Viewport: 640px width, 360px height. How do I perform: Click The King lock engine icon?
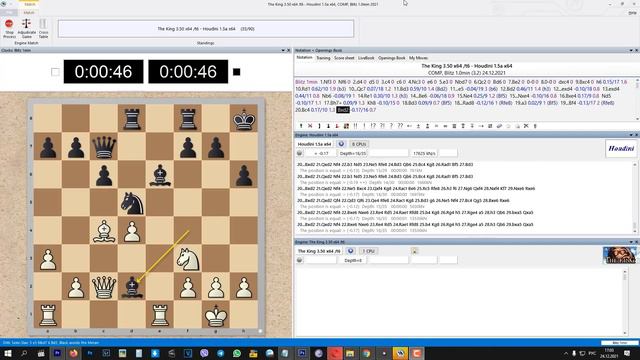click(x=414, y=251)
